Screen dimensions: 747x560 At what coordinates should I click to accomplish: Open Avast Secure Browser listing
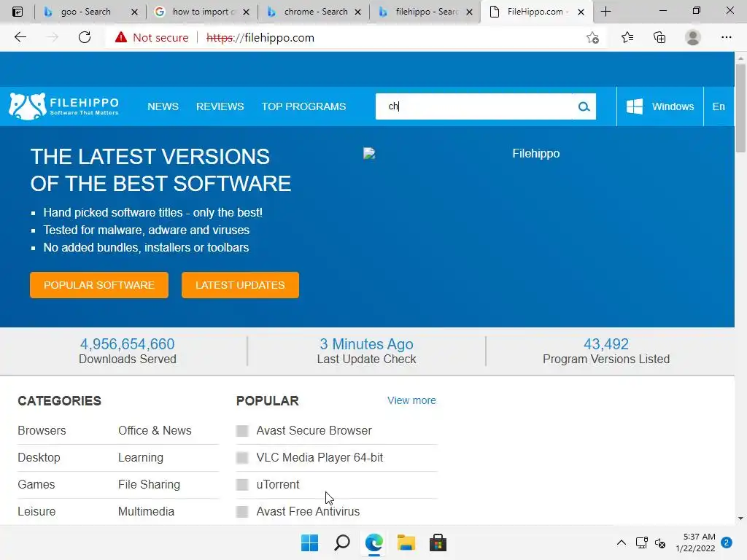[x=314, y=430]
